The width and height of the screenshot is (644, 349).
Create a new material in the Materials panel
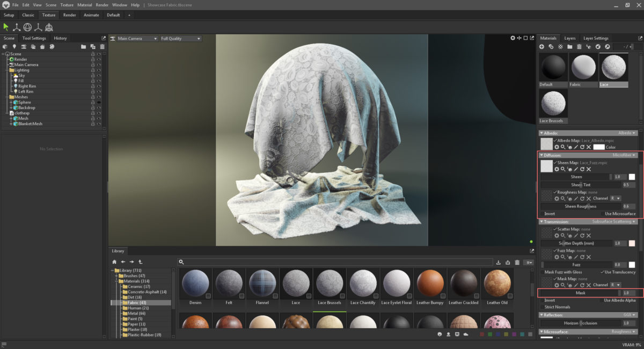pos(541,47)
